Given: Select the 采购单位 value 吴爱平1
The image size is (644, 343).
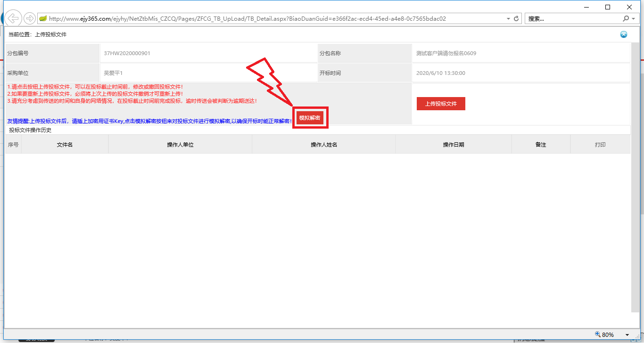Looking at the screenshot, I should tap(113, 73).
